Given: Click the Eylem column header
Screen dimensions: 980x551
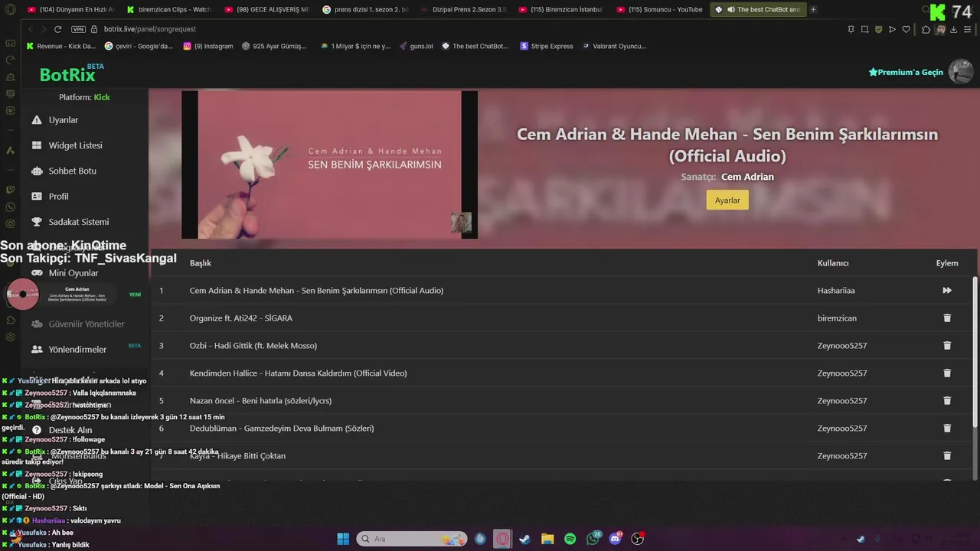Looking at the screenshot, I should pyautogui.click(x=947, y=263).
